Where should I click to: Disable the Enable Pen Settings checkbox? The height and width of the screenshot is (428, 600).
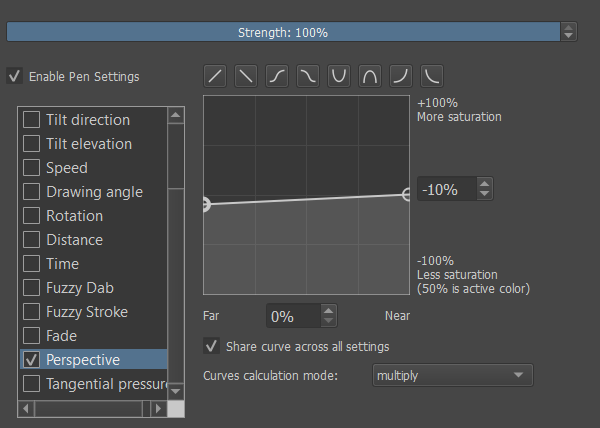tap(15, 76)
